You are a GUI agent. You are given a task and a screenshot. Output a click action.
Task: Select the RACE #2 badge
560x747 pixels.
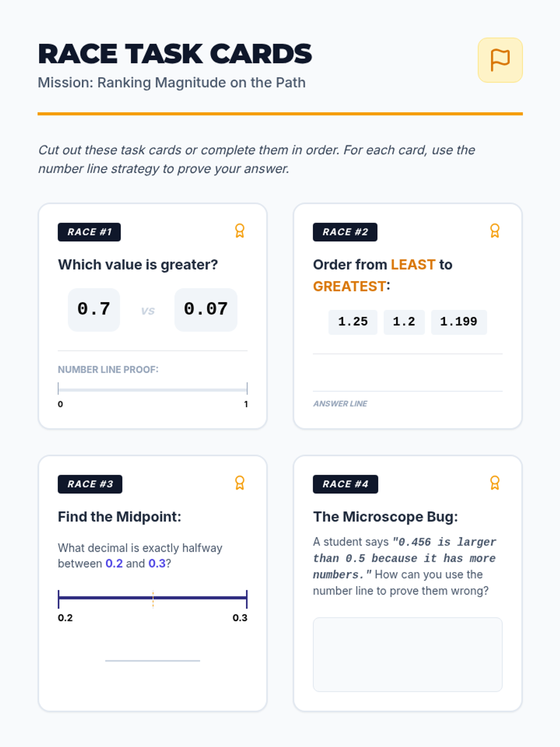coord(345,232)
